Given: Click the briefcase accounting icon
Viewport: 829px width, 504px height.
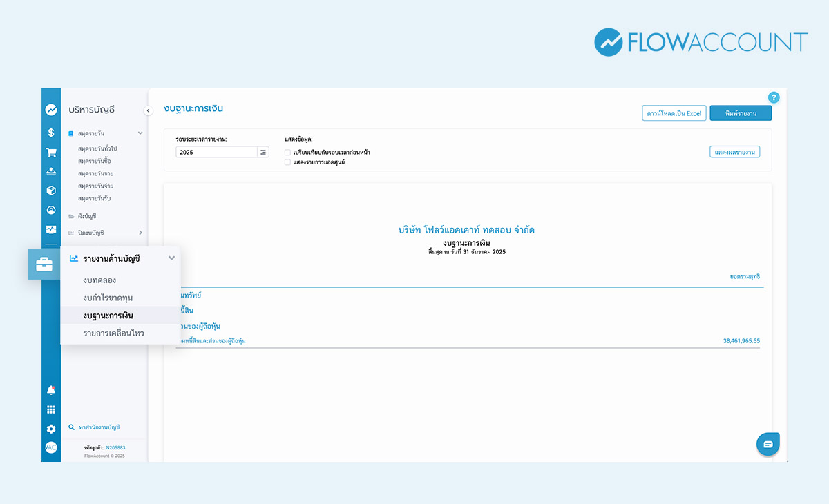Looking at the screenshot, I should point(44,264).
